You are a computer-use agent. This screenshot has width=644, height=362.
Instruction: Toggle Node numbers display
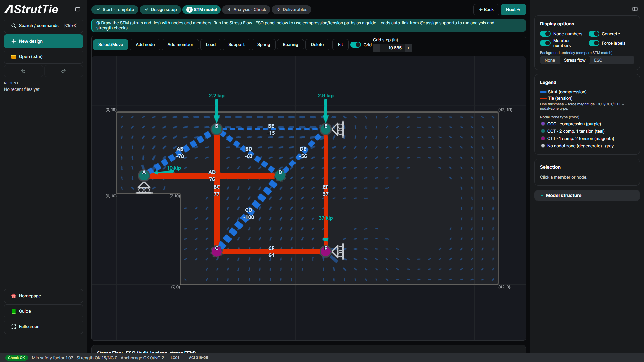[x=545, y=34]
